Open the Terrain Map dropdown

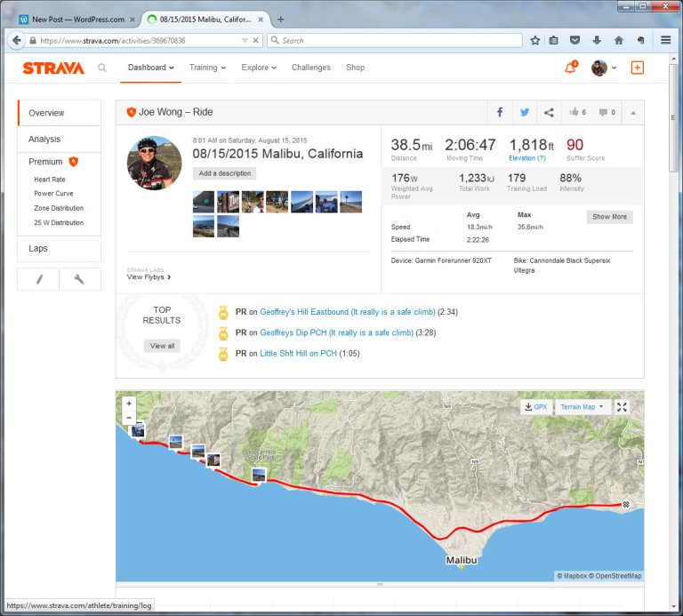[582, 407]
